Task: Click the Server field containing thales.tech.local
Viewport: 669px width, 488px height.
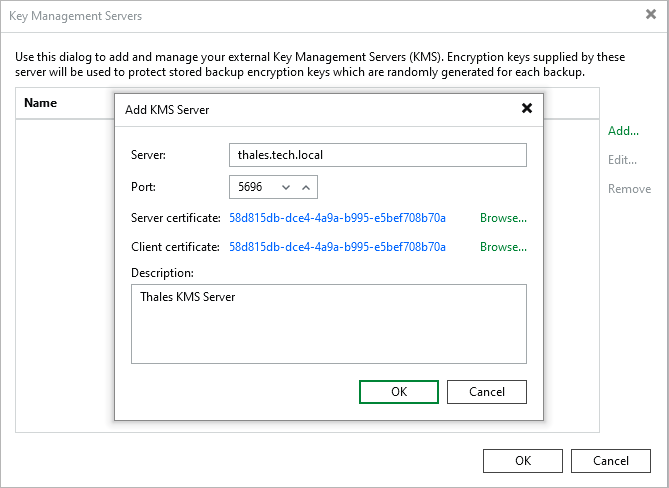Action: pyautogui.click(x=378, y=155)
